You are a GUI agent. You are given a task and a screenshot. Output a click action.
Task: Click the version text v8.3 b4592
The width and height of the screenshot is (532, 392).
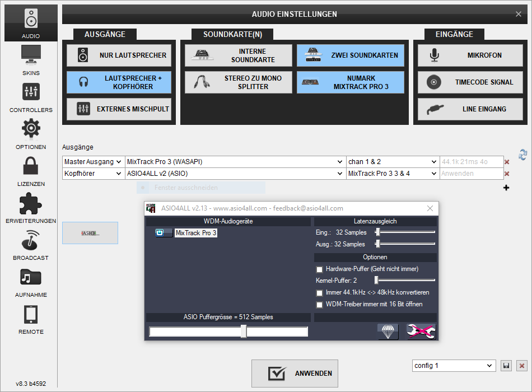[x=31, y=384]
